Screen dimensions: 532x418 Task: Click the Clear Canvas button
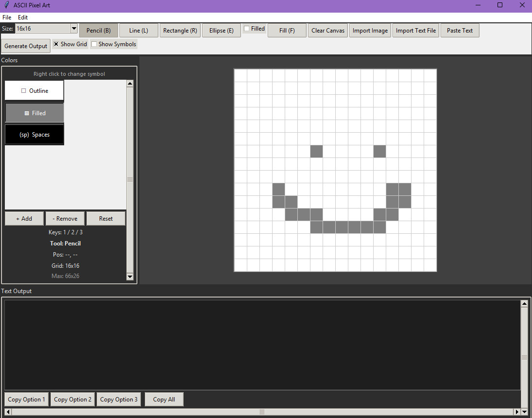(328, 31)
